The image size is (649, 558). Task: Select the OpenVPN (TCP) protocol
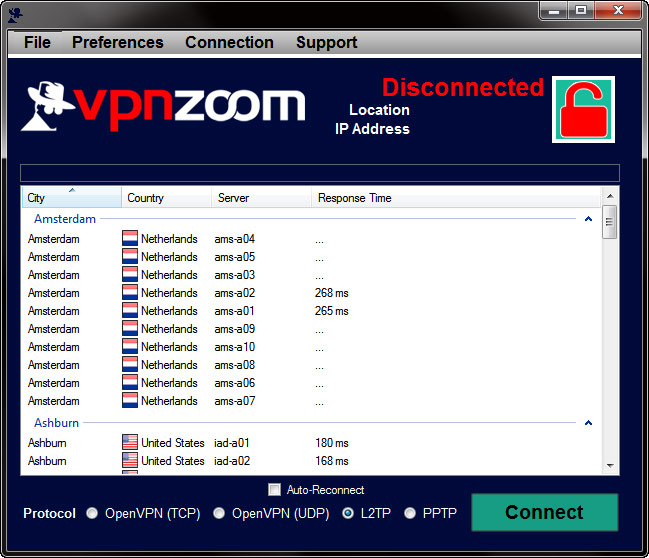click(x=92, y=513)
